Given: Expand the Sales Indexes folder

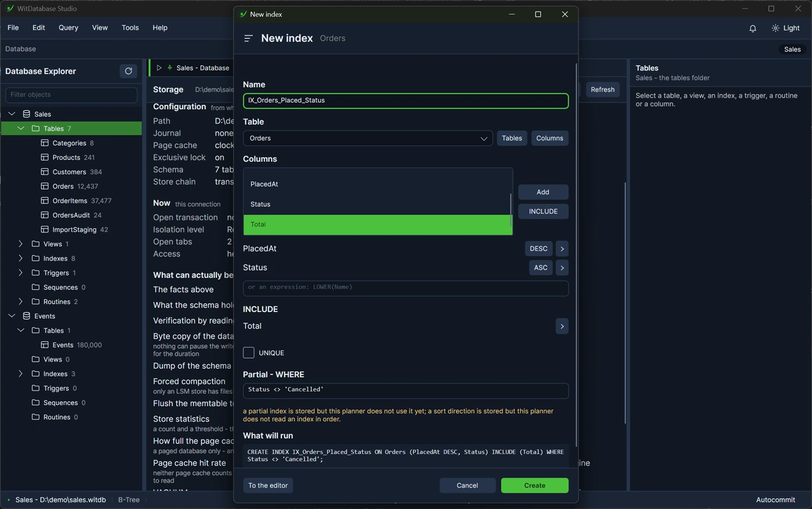Looking at the screenshot, I should (x=21, y=258).
